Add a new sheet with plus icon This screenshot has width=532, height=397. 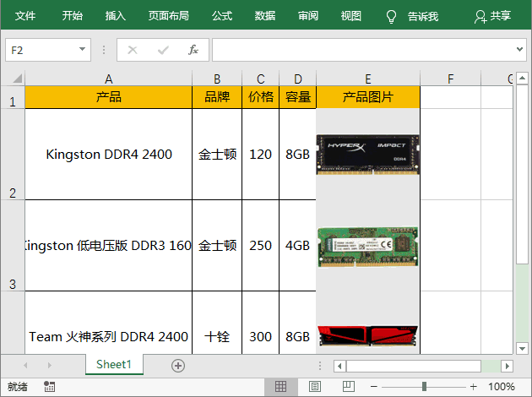pyautogui.click(x=178, y=366)
